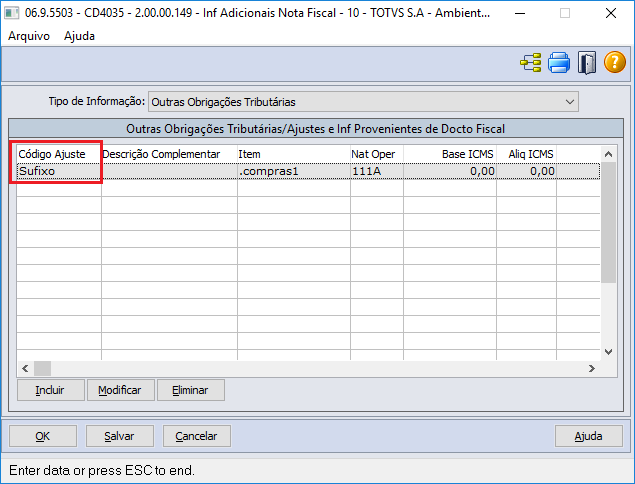
Task: Click the exit door icon
Action: 587,63
